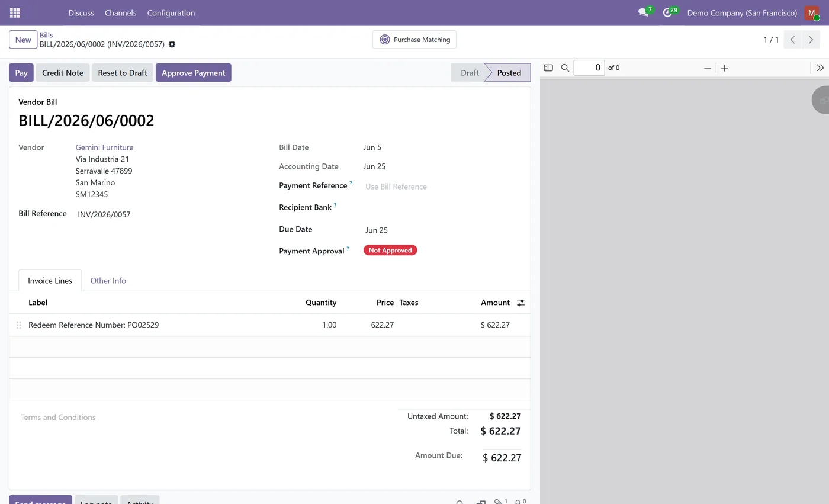Open invoice lines column settings adjuster icon
Image resolution: width=829 pixels, height=504 pixels.
521,303
